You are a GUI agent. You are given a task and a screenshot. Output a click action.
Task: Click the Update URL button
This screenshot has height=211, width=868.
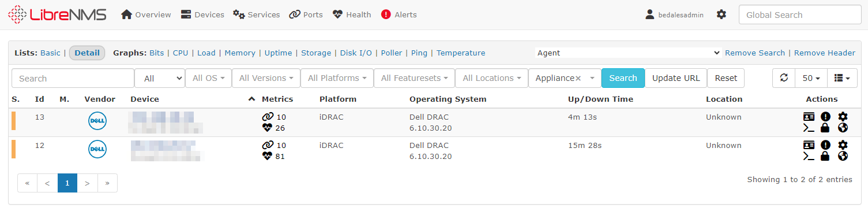coord(676,78)
